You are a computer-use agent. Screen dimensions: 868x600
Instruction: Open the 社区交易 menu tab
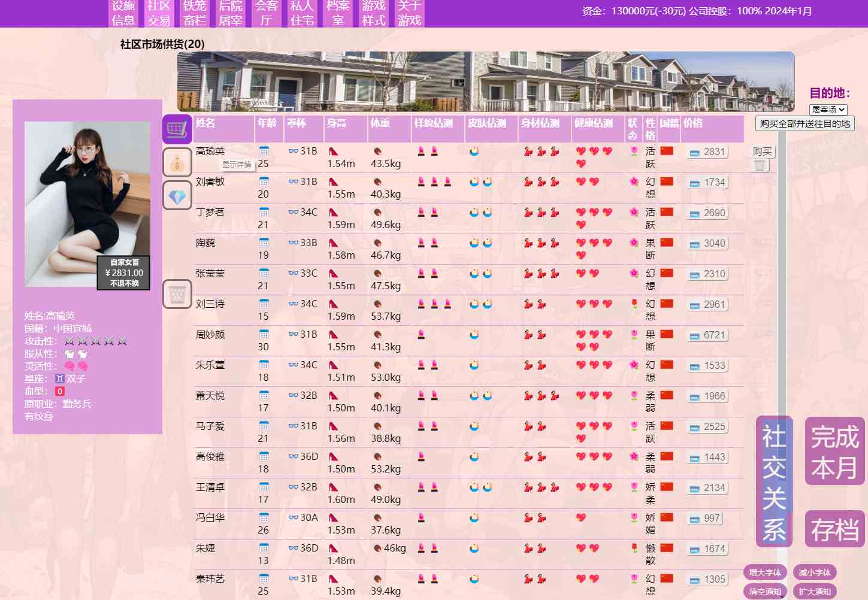coord(159,13)
